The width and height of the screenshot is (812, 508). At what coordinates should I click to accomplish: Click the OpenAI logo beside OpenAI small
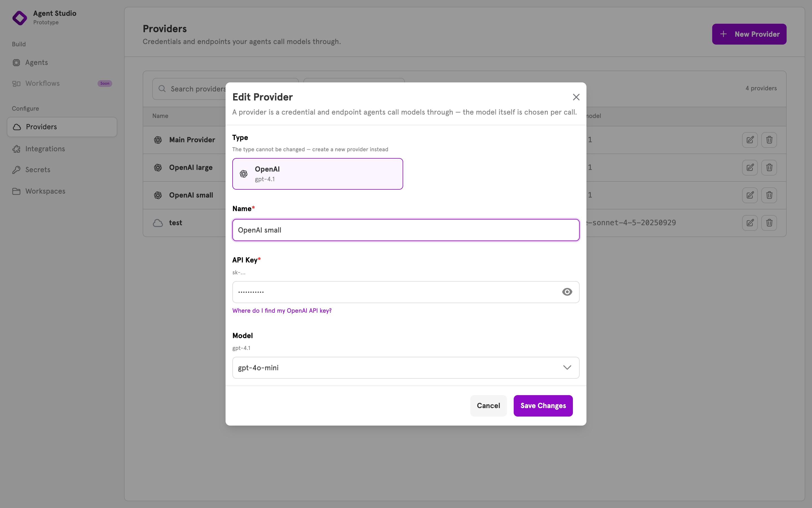pos(158,195)
